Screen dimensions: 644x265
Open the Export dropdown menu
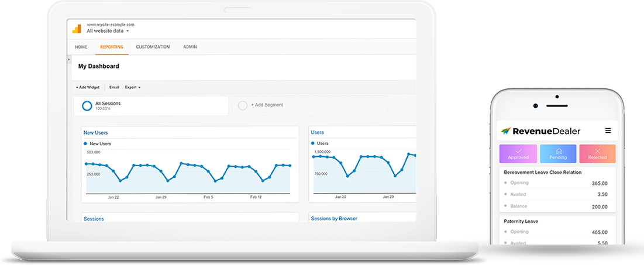tap(133, 87)
